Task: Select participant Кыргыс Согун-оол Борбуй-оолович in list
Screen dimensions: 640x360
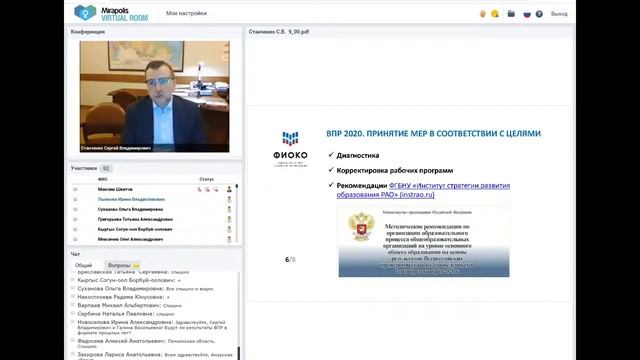Action: point(135,229)
